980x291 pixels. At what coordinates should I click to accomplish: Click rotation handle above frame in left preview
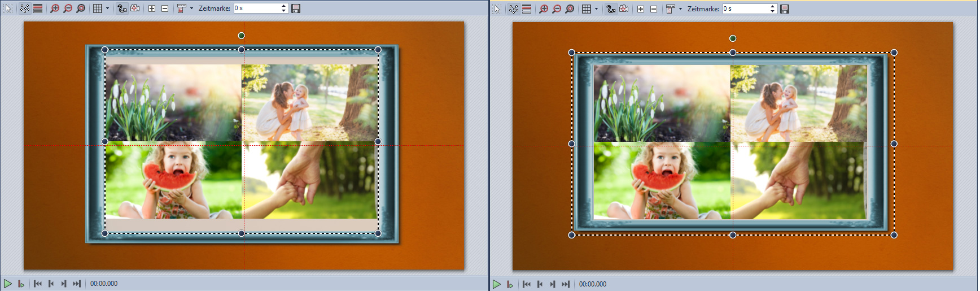coord(242,36)
